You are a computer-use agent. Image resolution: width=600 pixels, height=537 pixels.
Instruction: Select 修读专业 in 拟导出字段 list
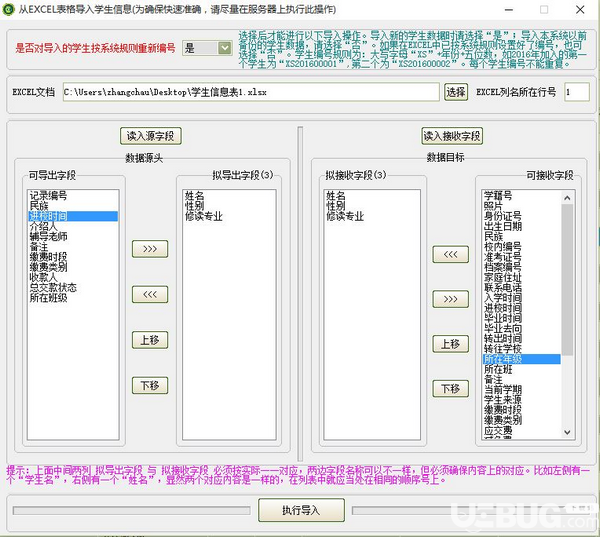tap(229, 216)
